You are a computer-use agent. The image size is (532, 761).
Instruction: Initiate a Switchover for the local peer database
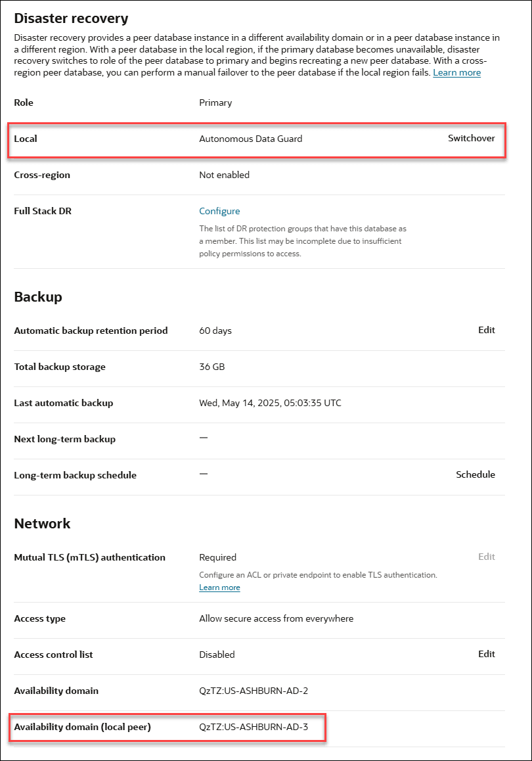pyautogui.click(x=472, y=138)
